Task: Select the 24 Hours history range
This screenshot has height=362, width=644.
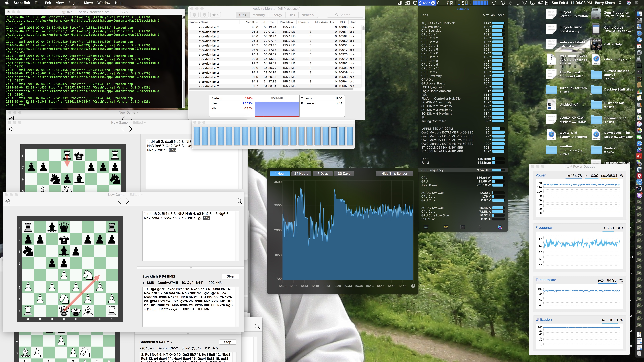Action: (x=301, y=174)
